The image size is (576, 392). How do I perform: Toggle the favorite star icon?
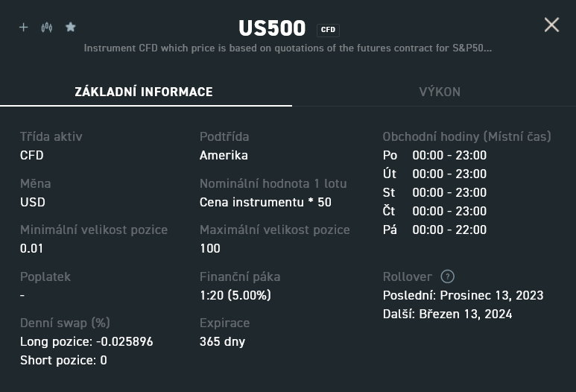coord(71,27)
